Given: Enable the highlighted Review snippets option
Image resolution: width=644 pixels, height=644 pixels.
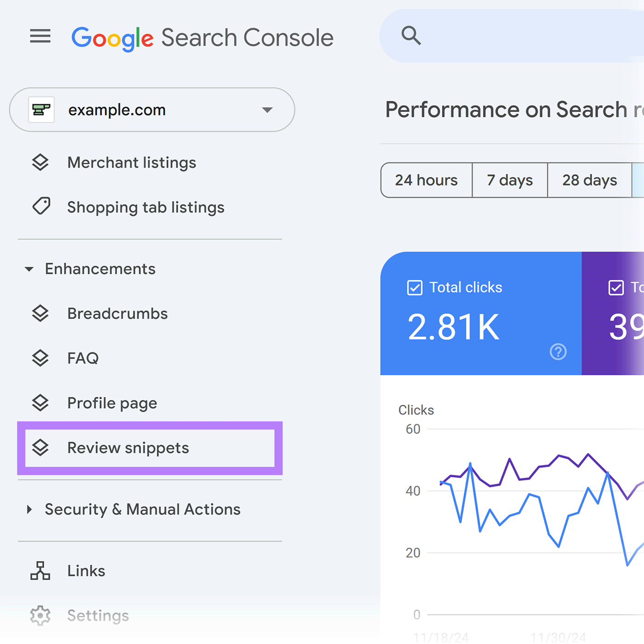Looking at the screenshot, I should pyautogui.click(x=127, y=448).
